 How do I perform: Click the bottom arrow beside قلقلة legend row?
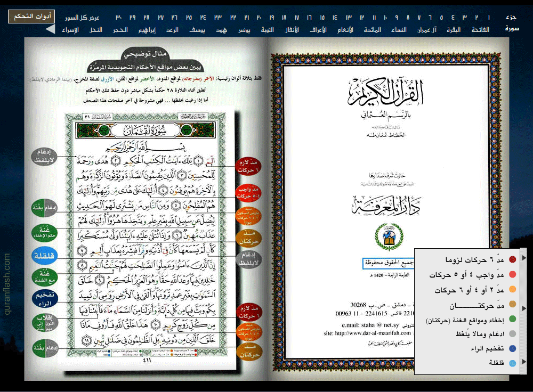point(524,362)
